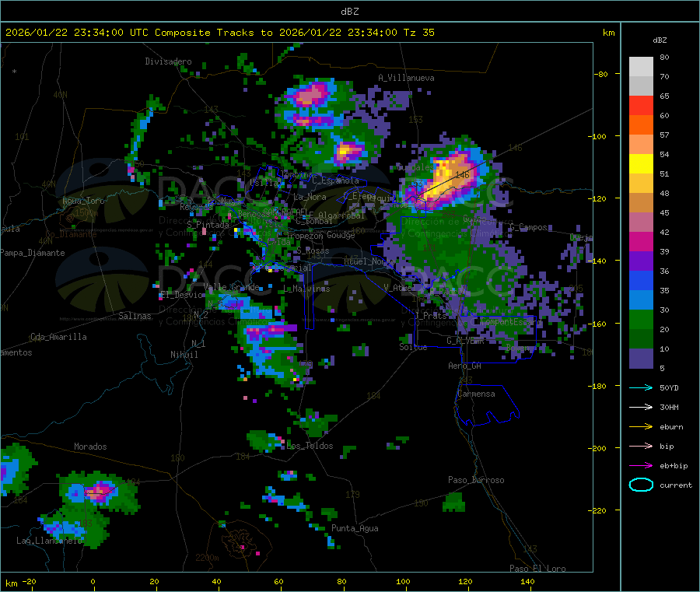Click the Morados place label
This screenshot has width=700, height=592.
click(x=90, y=447)
